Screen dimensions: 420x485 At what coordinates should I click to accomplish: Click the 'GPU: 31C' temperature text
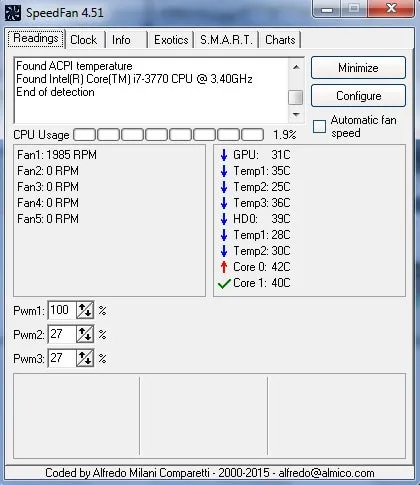(262, 155)
